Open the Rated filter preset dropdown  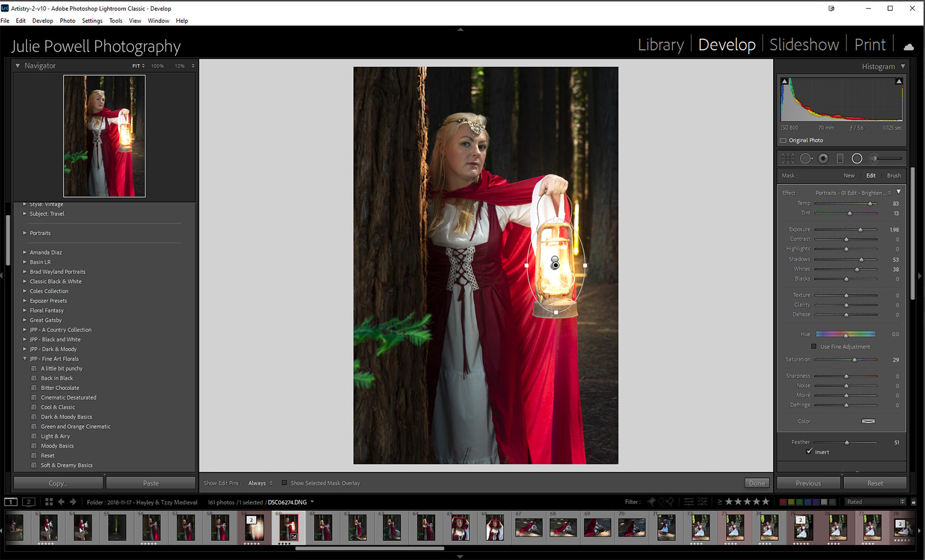[876, 502]
